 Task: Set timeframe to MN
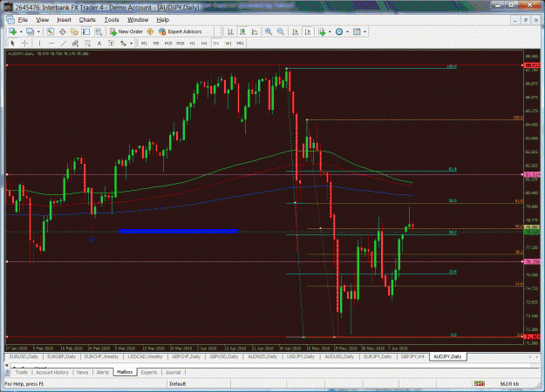pos(240,43)
